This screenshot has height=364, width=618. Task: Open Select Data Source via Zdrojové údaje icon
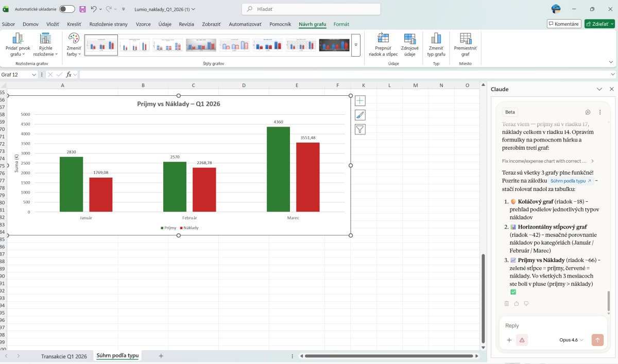409,39
